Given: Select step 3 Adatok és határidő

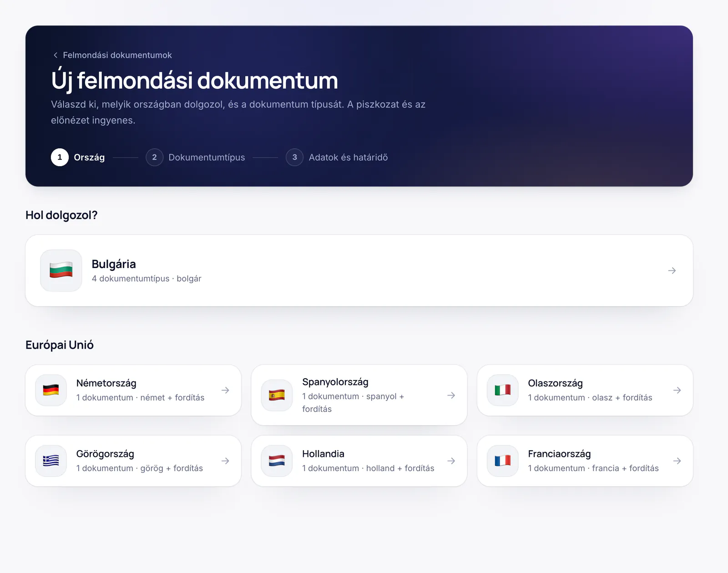Looking at the screenshot, I should [337, 157].
